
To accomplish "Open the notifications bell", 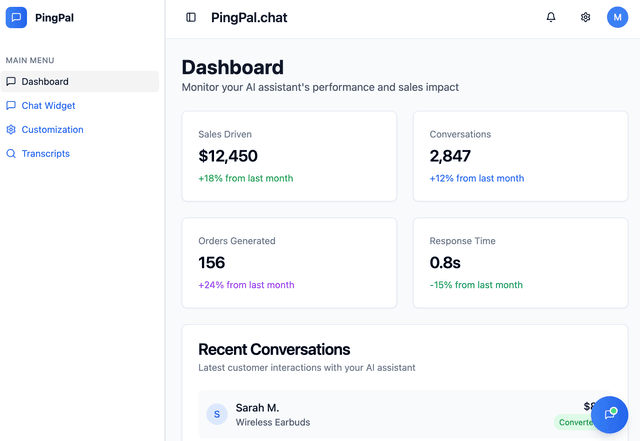I will click(x=551, y=17).
